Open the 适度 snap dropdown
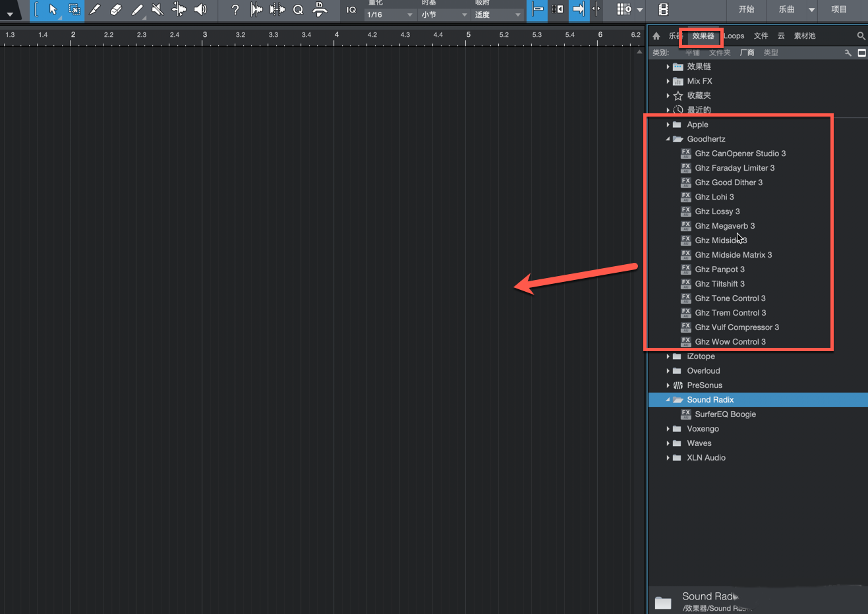Image resolution: width=868 pixels, height=614 pixels. pyautogui.click(x=498, y=14)
